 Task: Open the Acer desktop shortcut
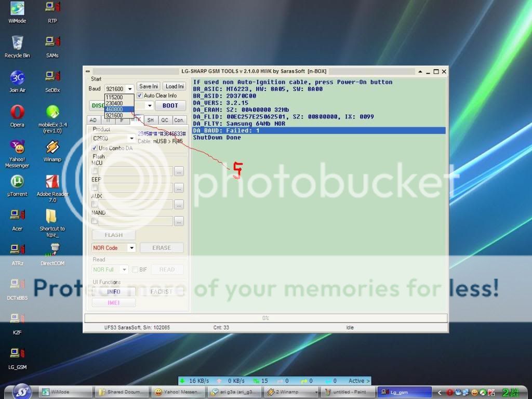(x=17, y=220)
